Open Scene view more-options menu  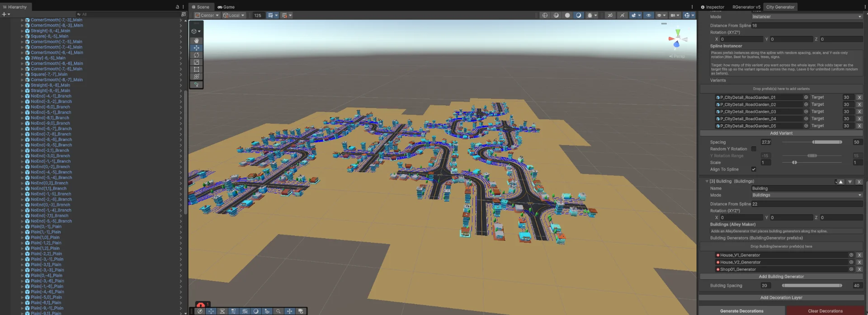692,7
